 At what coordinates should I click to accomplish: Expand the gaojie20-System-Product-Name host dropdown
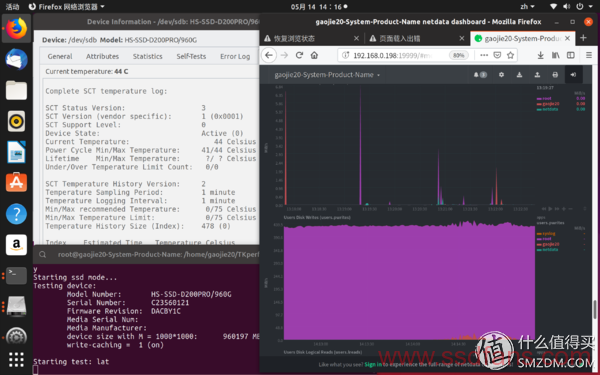click(327, 75)
